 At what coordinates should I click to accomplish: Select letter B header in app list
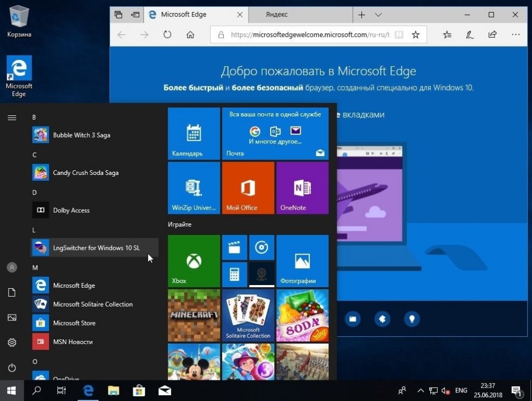[34, 117]
